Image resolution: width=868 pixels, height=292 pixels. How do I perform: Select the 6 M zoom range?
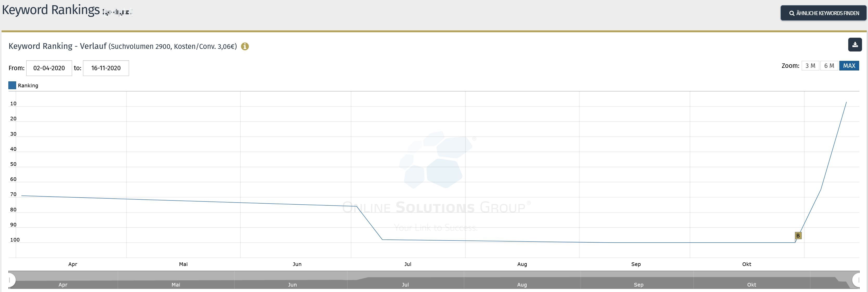tap(829, 65)
